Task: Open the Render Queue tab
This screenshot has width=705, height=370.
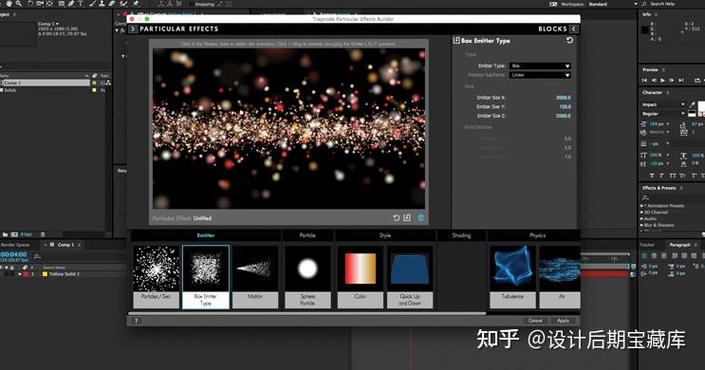Action: [15, 245]
